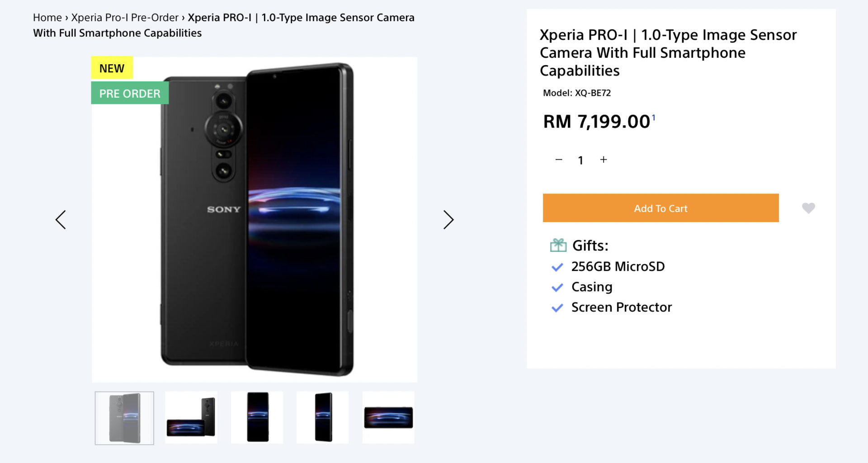Decrease quantity with the minus button
868x463 pixels.
[x=559, y=160]
